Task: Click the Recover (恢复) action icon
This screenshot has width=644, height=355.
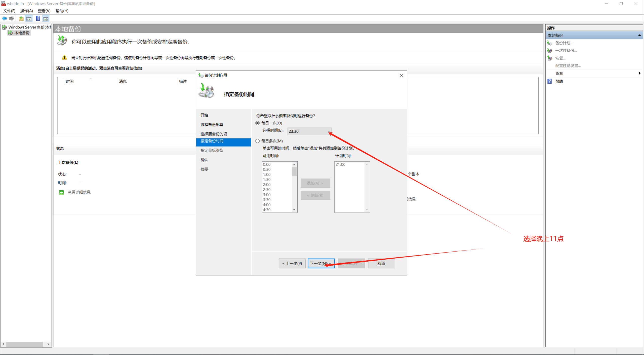Action: [x=550, y=58]
